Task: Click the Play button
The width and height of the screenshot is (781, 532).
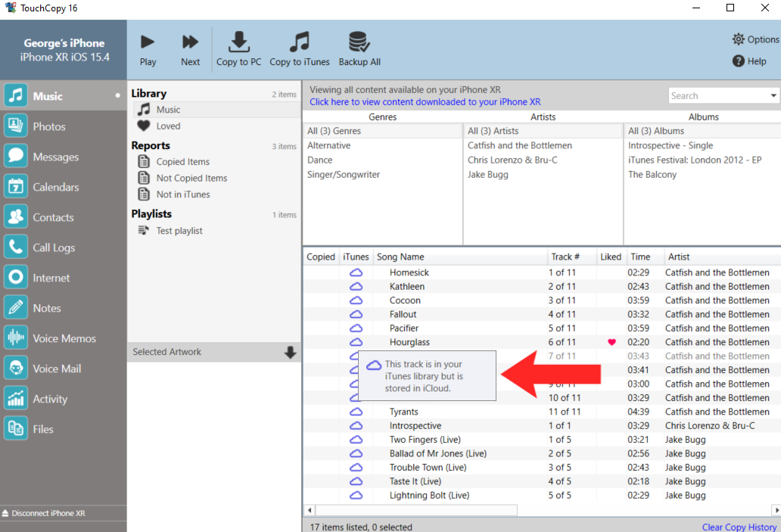Action: point(148,50)
